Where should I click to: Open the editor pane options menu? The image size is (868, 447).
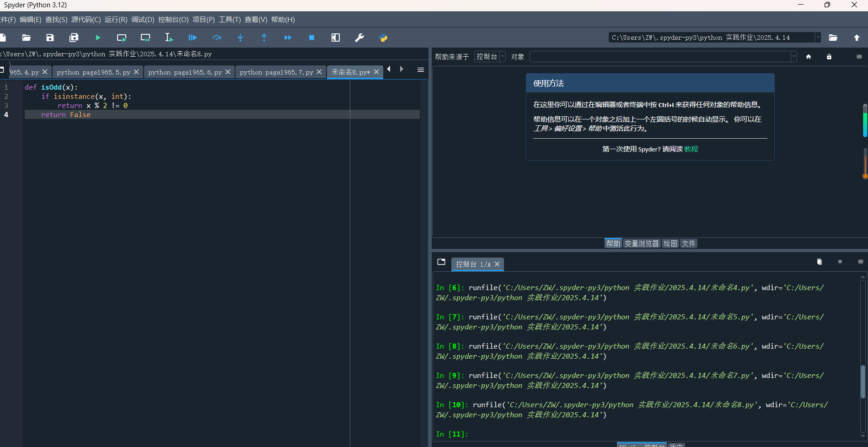[420, 70]
